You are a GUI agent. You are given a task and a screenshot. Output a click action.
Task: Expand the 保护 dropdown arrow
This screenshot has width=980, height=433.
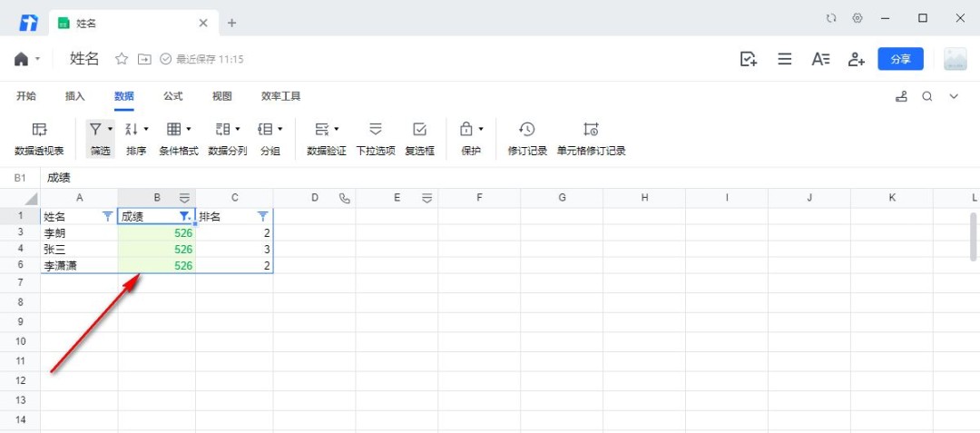click(x=481, y=129)
